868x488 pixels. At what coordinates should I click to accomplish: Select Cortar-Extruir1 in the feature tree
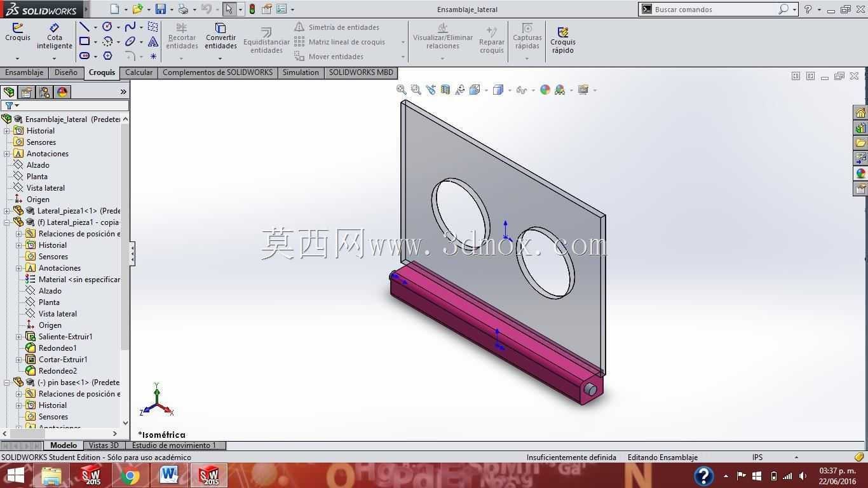click(x=63, y=360)
